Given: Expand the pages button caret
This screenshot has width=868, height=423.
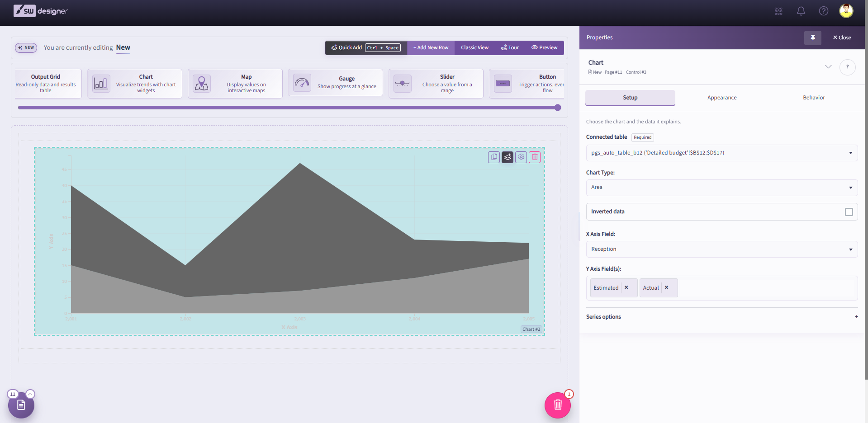Looking at the screenshot, I should (x=30, y=394).
